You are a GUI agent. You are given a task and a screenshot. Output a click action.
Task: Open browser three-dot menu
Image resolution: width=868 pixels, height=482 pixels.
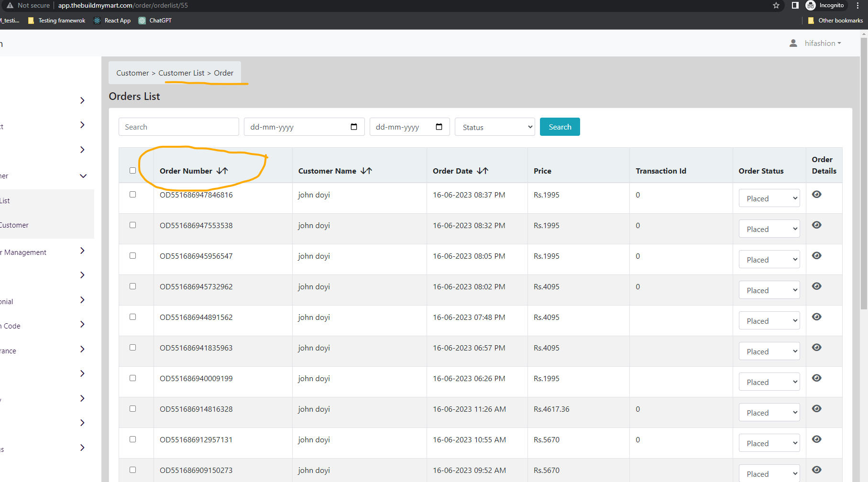pos(858,5)
